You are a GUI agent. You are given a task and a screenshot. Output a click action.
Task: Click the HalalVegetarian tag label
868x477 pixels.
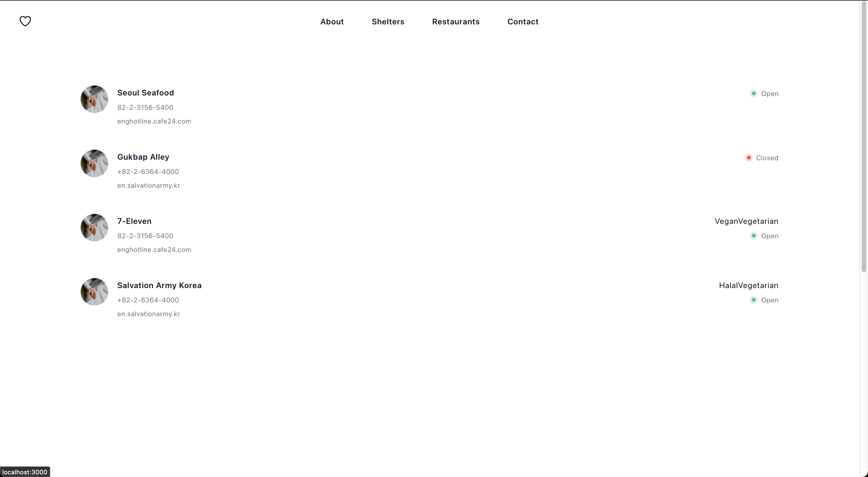tap(748, 286)
